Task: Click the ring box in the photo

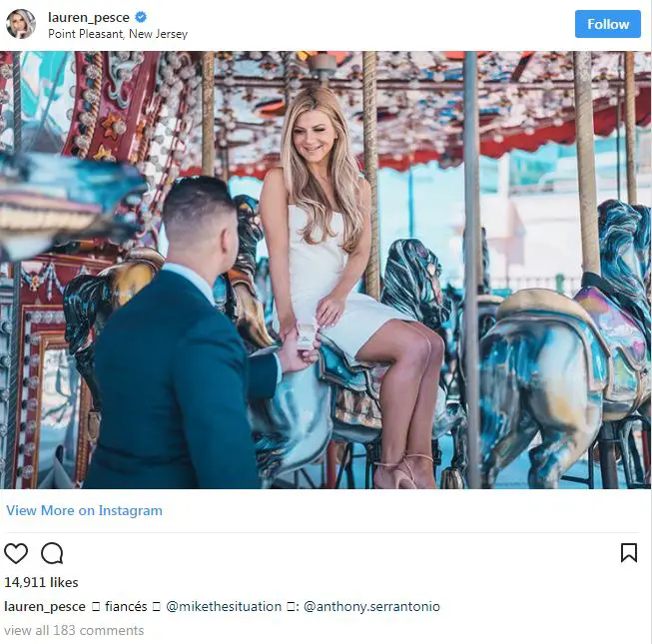Action: pyautogui.click(x=306, y=334)
